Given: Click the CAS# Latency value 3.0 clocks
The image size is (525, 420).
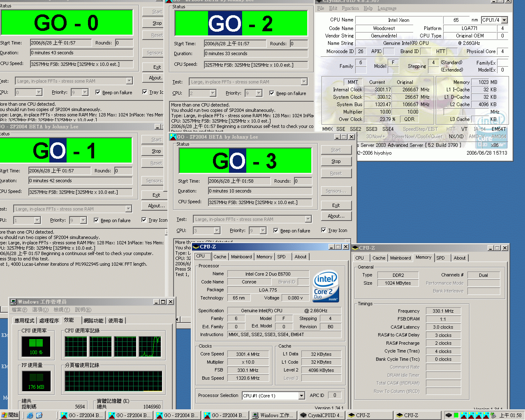Looking at the screenshot, I should click(x=443, y=327).
